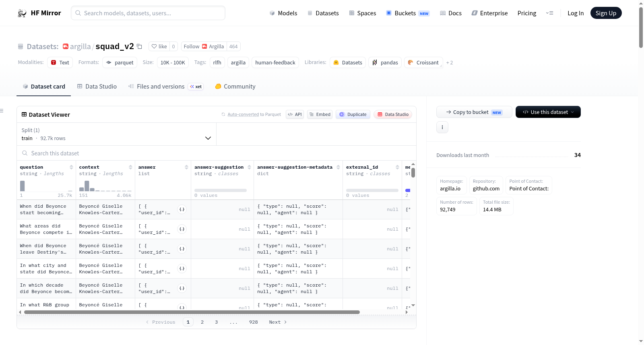Follow the Argilla organization
The width and height of the screenshot is (644, 345).
[204, 46]
